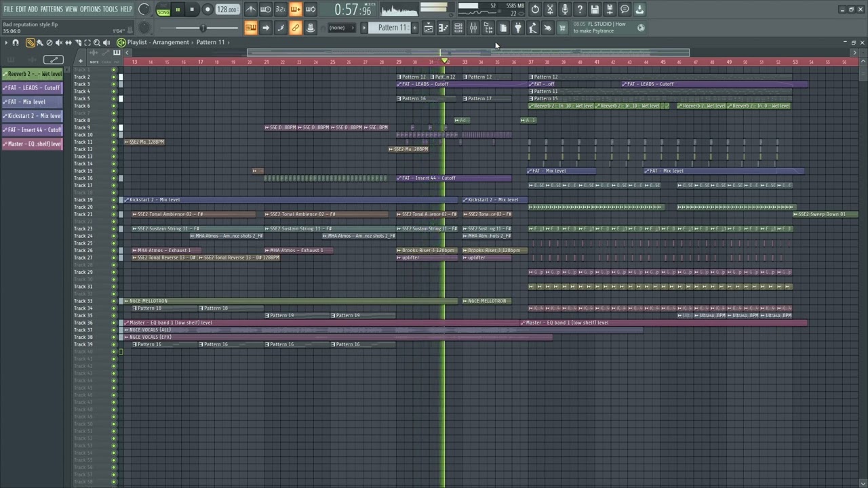Viewport: 868px width, 488px height.
Task: Select the playlist Mute tool
Action: (59, 43)
